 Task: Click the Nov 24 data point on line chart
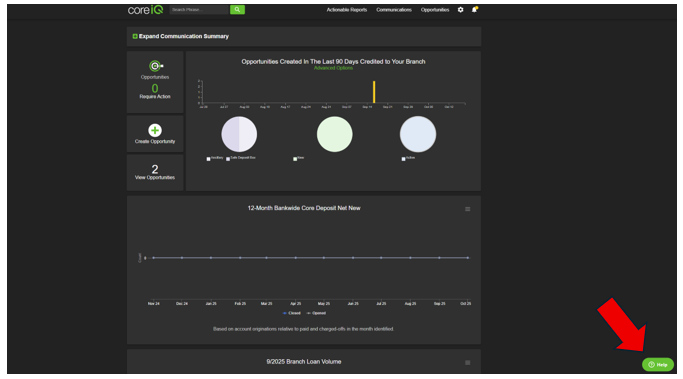153,258
